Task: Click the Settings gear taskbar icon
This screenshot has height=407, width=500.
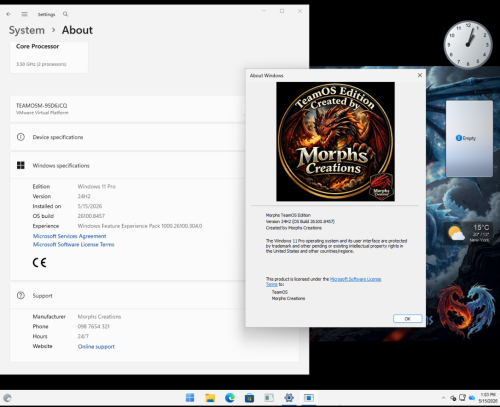Action: (289, 398)
